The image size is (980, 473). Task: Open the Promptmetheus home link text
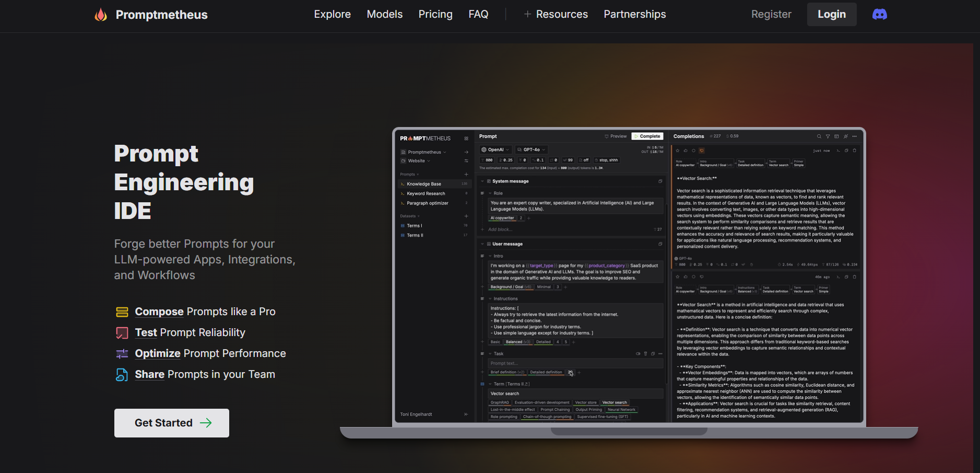[x=161, y=15]
